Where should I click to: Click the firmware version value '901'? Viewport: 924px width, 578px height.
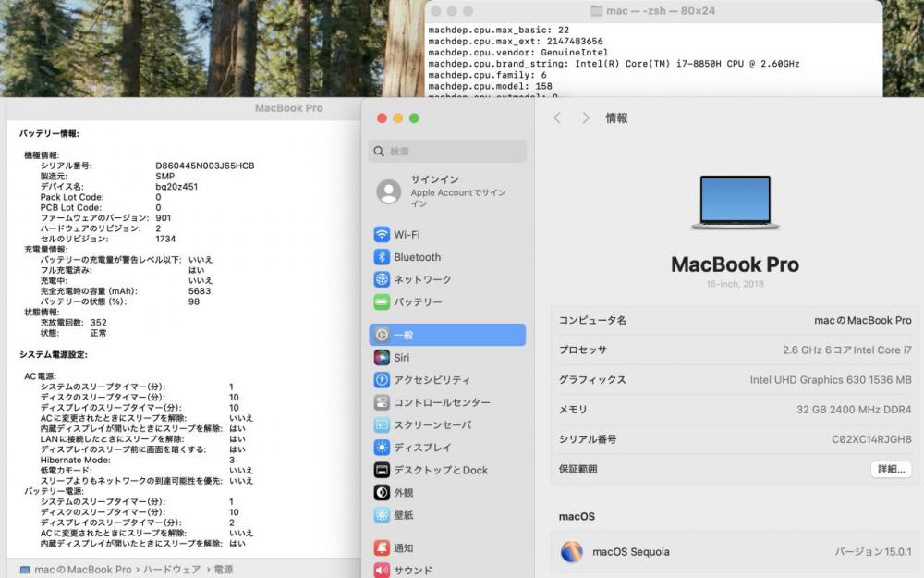[164, 217]
